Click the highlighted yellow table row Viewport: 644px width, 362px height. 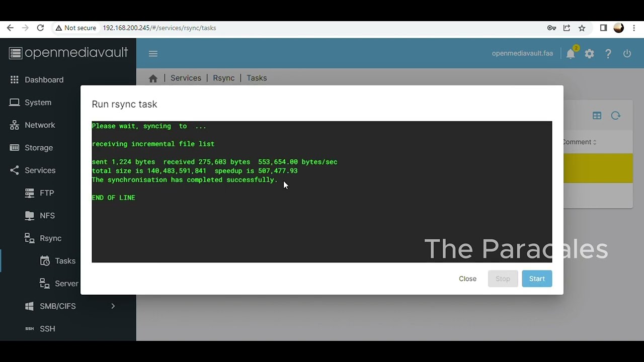coord(598,168)
